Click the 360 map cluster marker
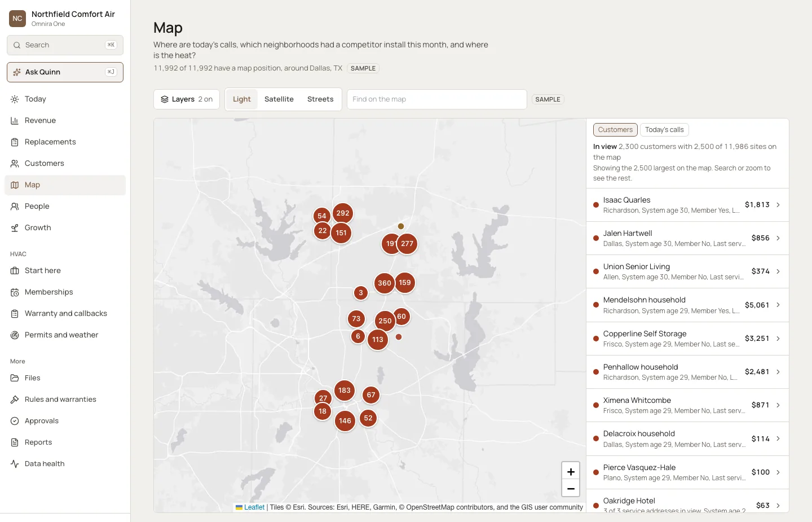The image size is (812, 522). click(385, 283)
